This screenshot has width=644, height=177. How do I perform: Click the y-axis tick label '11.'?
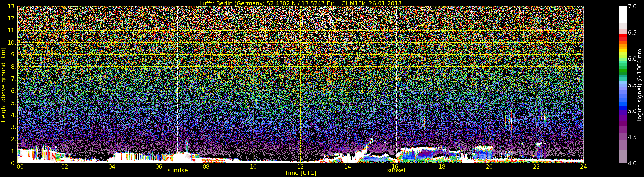[12, 31]
